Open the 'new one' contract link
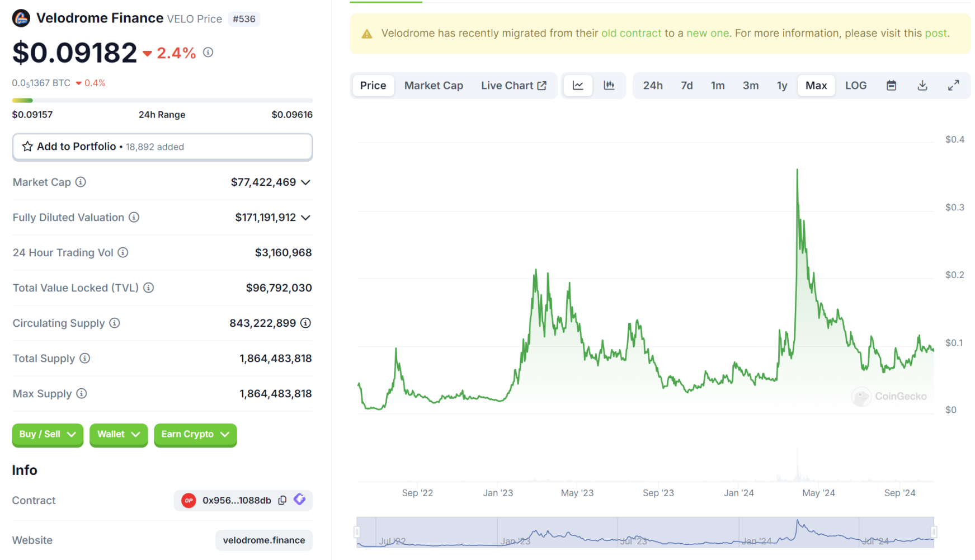This screenshot has width=975, height=560. coord(708,33)
